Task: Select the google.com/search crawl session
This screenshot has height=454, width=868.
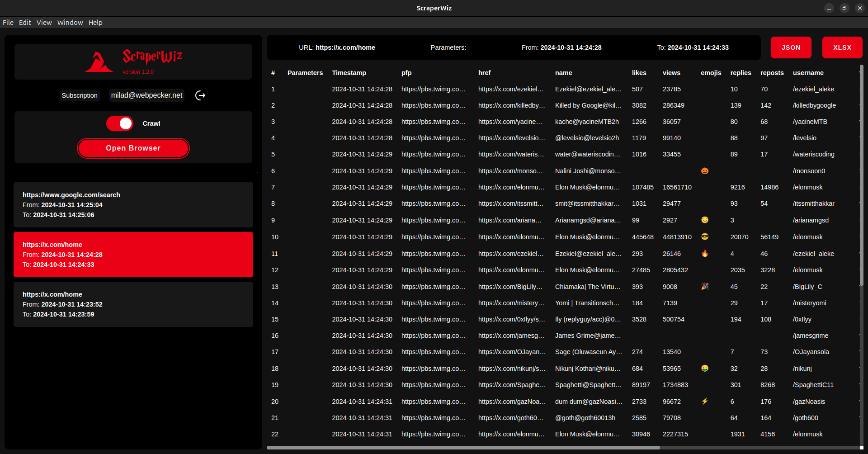Action: click(x=133, y=205)
